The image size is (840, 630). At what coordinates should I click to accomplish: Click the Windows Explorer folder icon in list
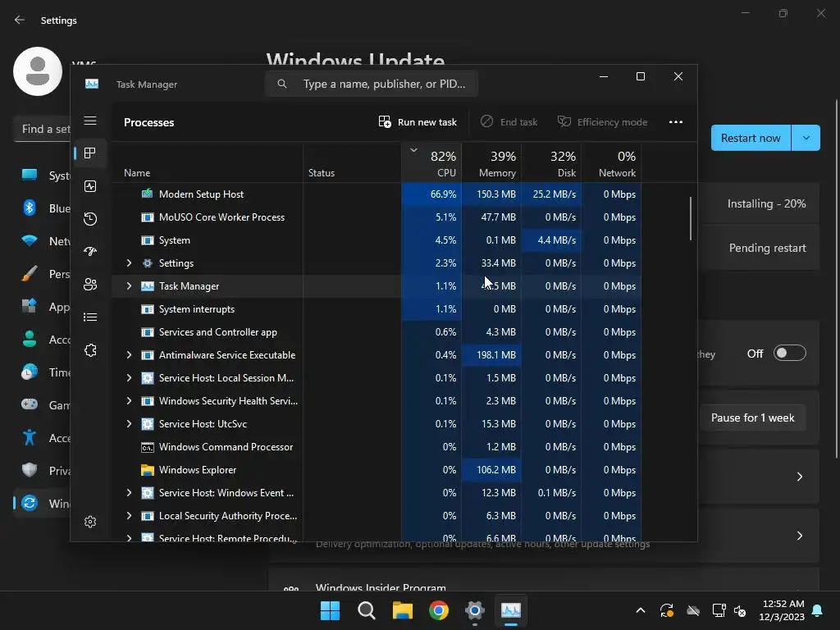click(x=147, y=470)
